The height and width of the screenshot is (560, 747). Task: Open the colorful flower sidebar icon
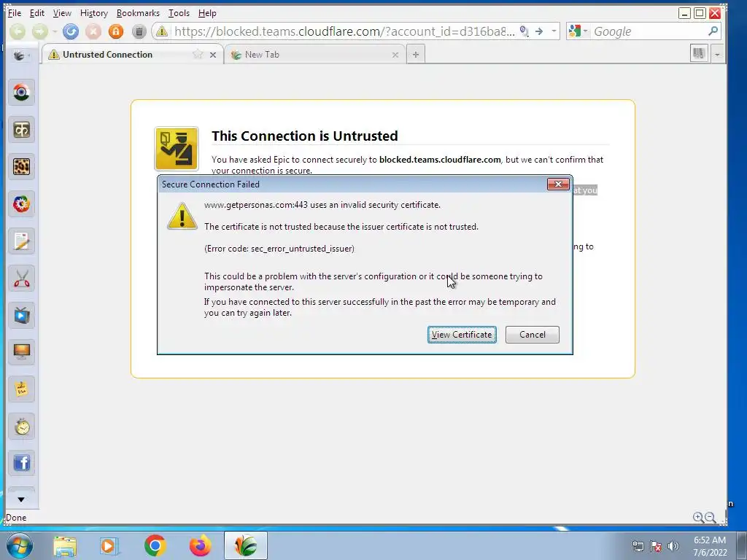point(21,204)
